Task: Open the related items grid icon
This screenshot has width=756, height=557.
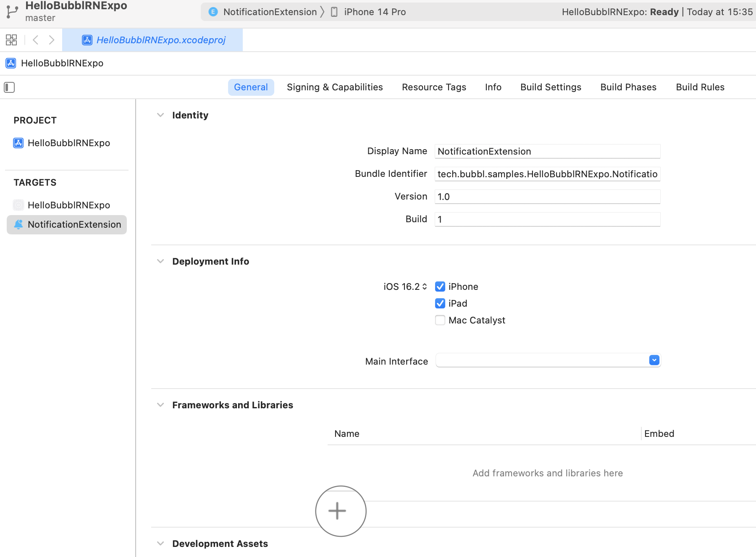Action: (x=11, y=40)
